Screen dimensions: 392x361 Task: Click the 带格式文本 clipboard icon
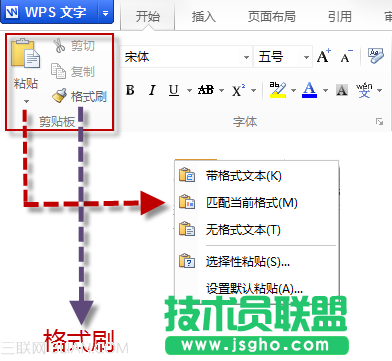[x=187, y=175]
